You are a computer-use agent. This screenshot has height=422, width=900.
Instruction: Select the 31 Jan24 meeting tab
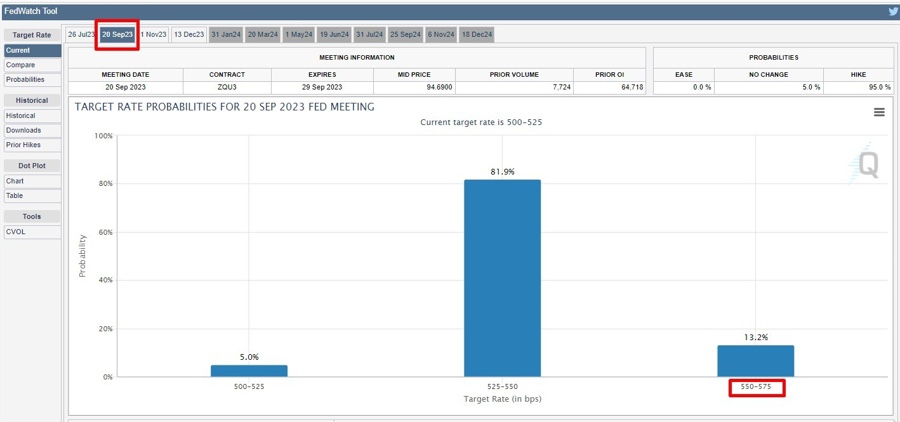(x=226, y=34)
